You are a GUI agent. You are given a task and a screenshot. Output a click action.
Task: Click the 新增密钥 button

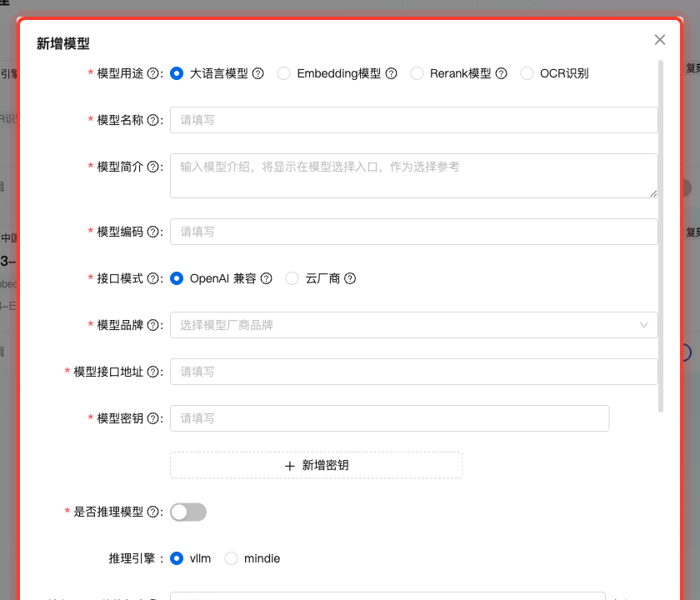click(316, 465)
